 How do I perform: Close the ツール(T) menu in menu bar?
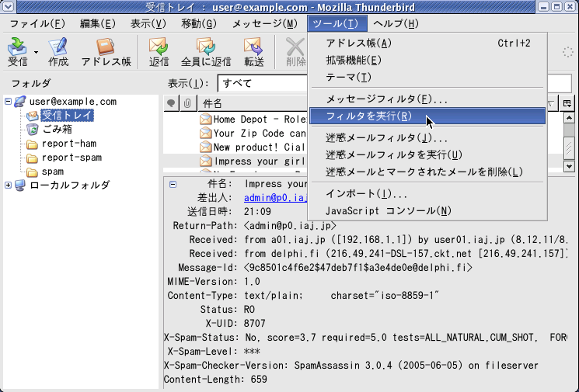click(x=337, y=24)
